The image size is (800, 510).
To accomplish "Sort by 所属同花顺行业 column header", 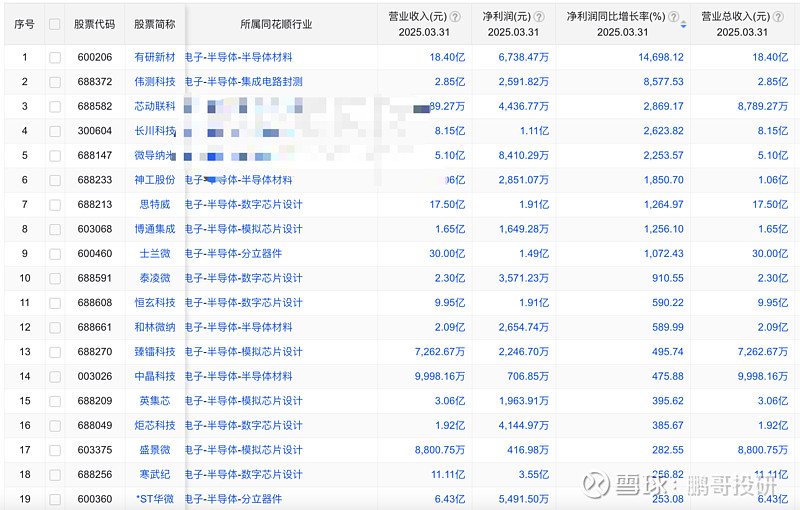I will click(x=276, y=24).
